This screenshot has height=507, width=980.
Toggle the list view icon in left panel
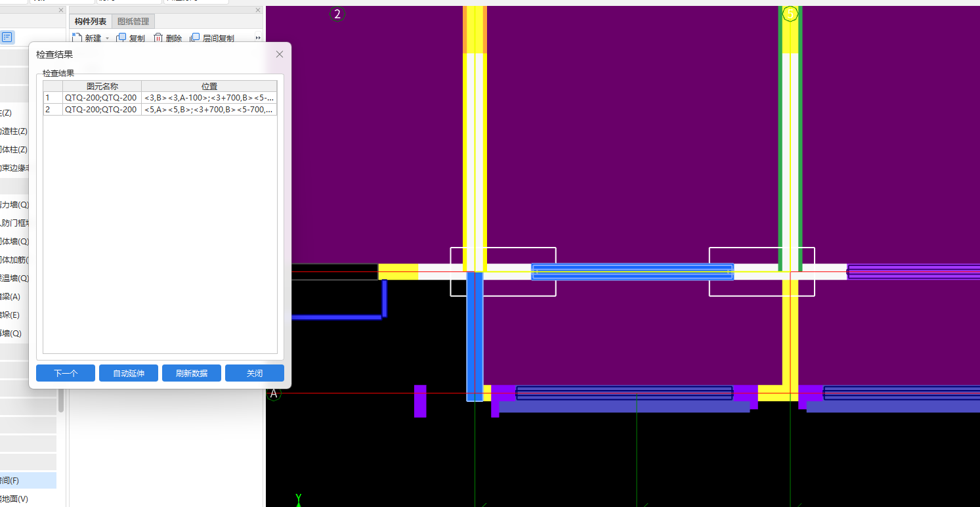coord(7,37)
